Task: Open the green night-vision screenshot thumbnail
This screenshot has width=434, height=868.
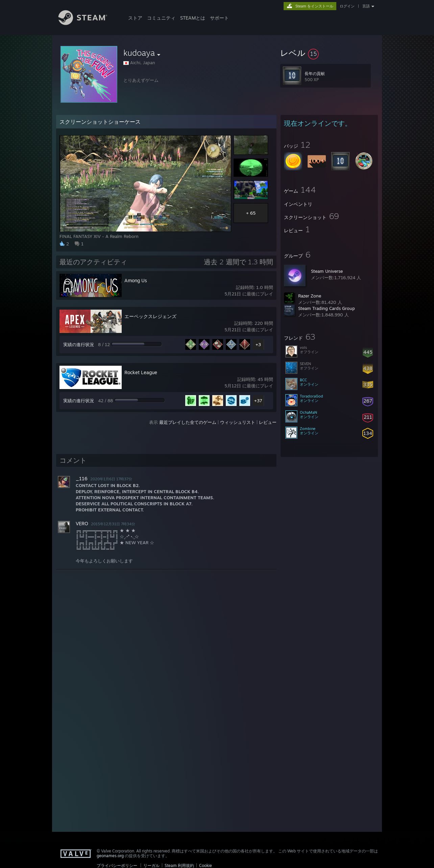Action: [x=251, y=167]
